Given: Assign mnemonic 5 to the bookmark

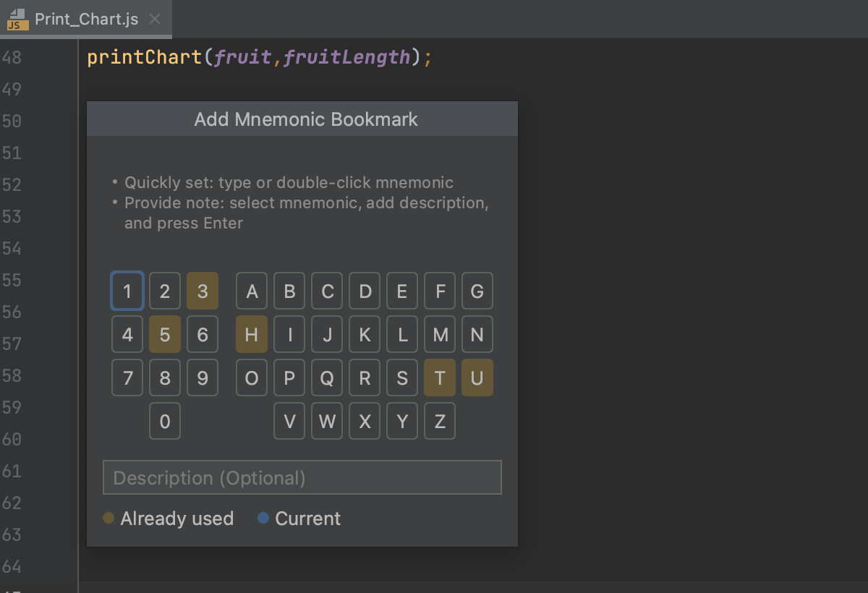Looking at the screenshot, I should click(x=165, y=334).
